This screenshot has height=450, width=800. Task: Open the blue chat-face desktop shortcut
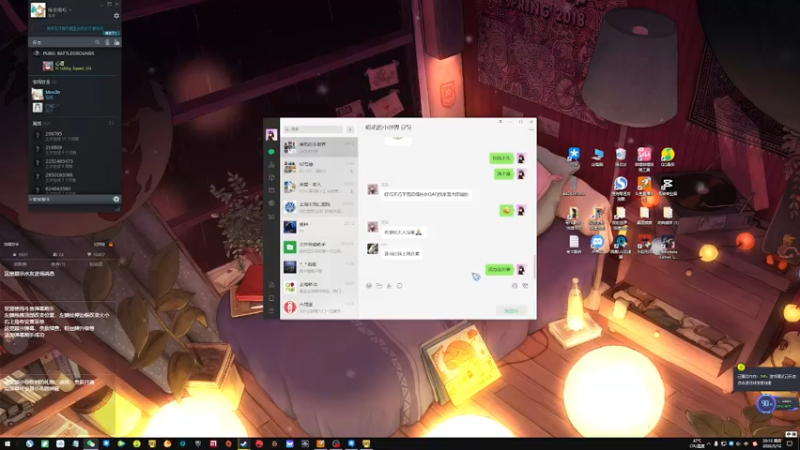point(597,244)
